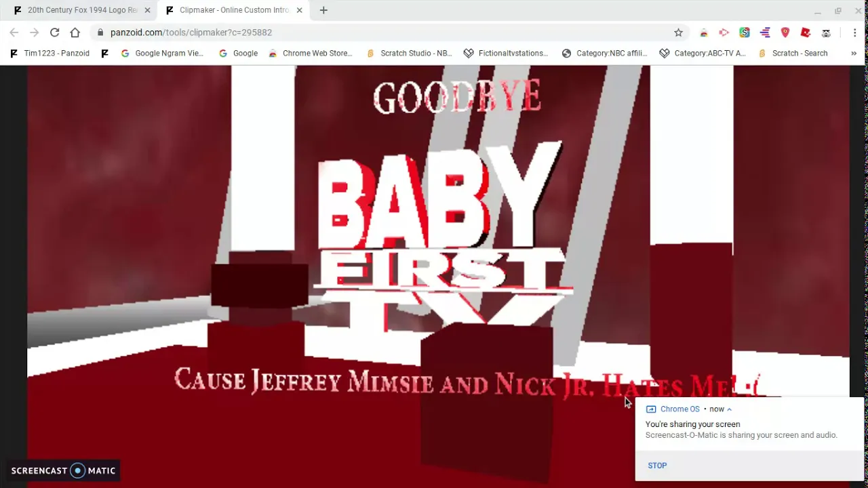Restore down the Chrome browser window
The height and width of the screenshot is (488, 868).
coord(838,11)
